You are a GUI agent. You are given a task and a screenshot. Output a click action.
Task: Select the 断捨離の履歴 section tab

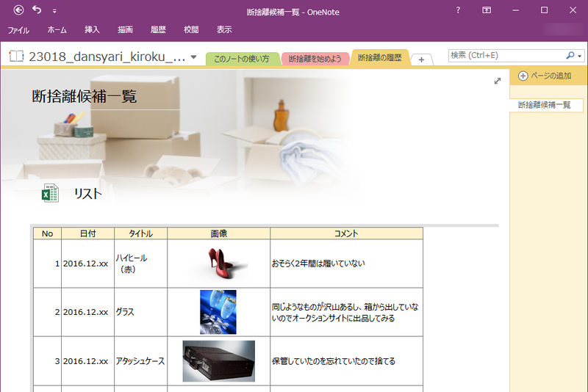click(x=379, y=58)
